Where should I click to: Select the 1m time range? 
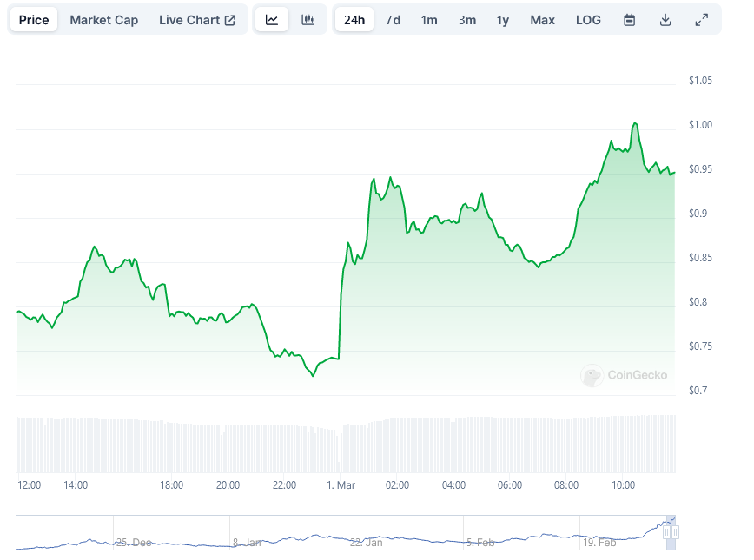[429, 20]
